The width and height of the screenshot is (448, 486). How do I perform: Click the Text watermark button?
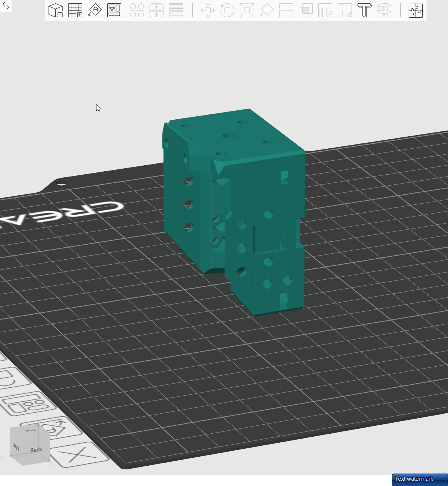420,480
